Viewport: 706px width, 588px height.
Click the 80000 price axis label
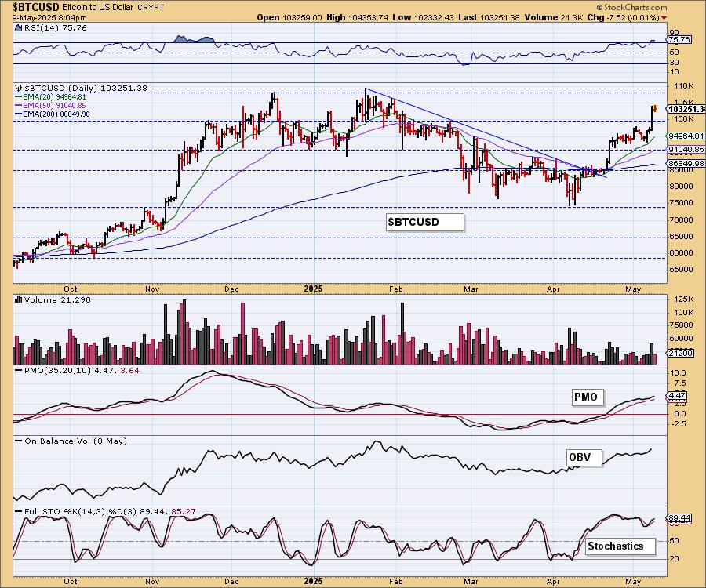pyautogui.click(x=681, y=187)
